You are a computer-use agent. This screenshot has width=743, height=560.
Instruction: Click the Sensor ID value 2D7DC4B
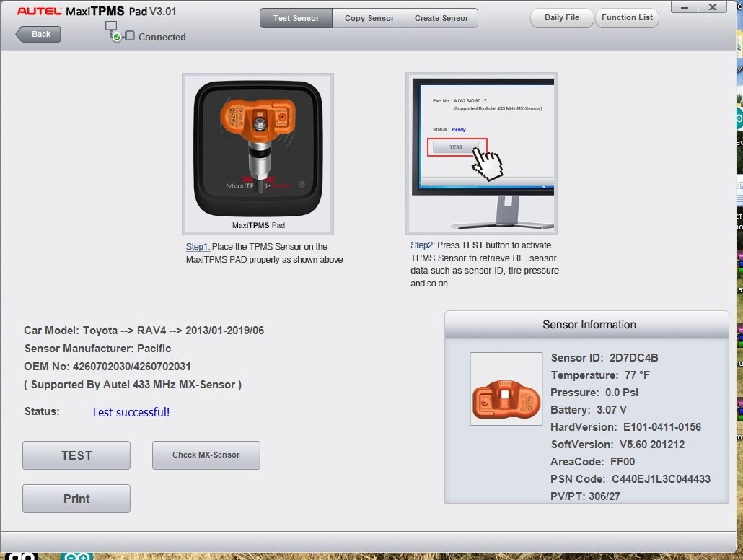[x=633, y=358]
